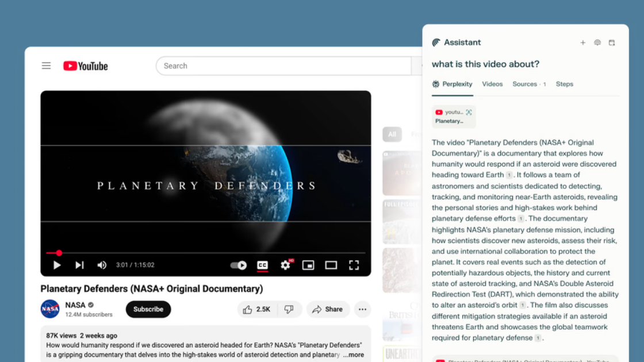Dislike the video
Screen dimensions: 644x362
pos(289,310)
